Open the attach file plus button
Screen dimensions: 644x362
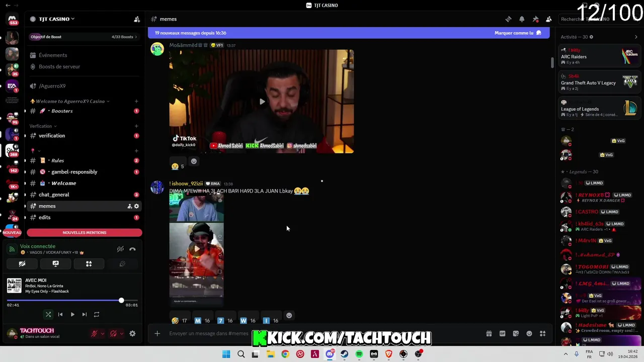tap(157, 333)
